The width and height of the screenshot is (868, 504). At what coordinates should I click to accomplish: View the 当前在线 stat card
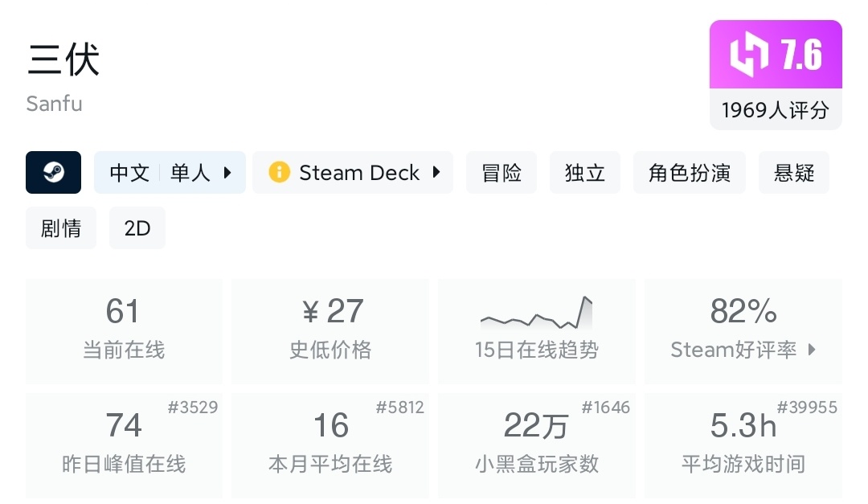pos(124,330)
